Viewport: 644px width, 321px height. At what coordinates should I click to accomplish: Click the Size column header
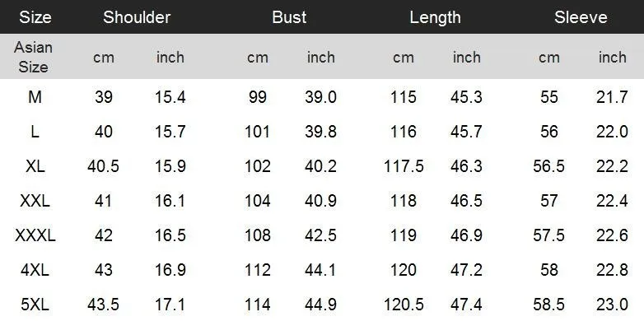pyautogui.click(x=35, y=17)
